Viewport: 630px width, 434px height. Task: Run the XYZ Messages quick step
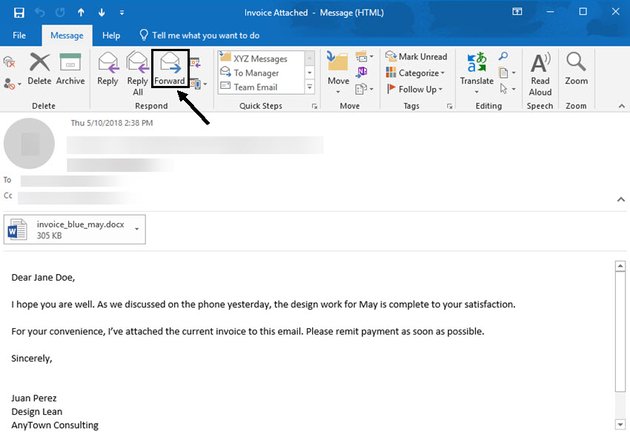click(261, 59)
